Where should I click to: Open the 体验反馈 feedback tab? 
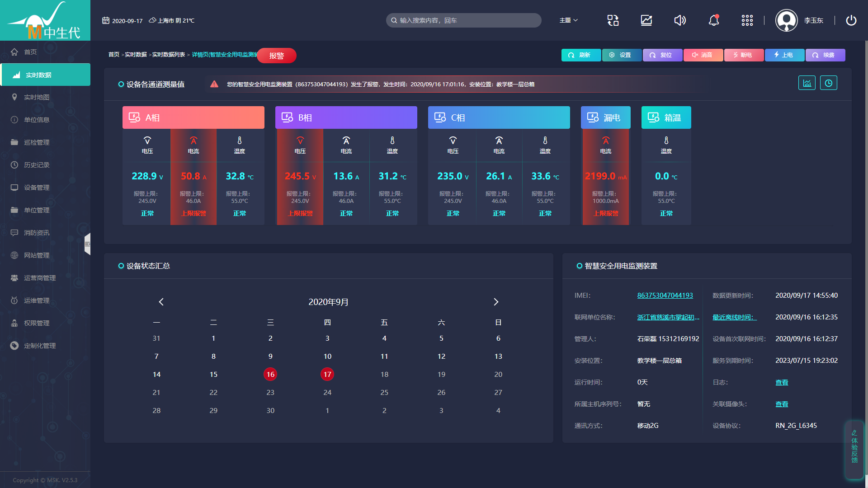pos(854,448)
